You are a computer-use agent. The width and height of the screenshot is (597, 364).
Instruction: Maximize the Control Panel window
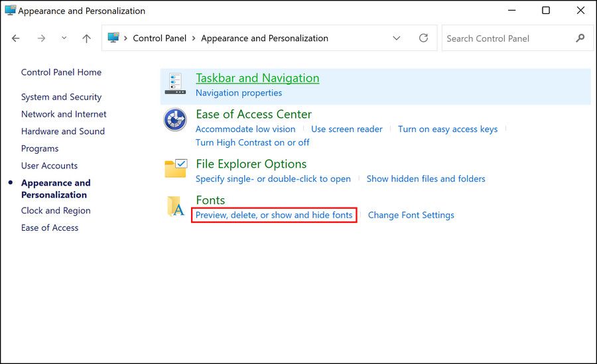[546, 11]
